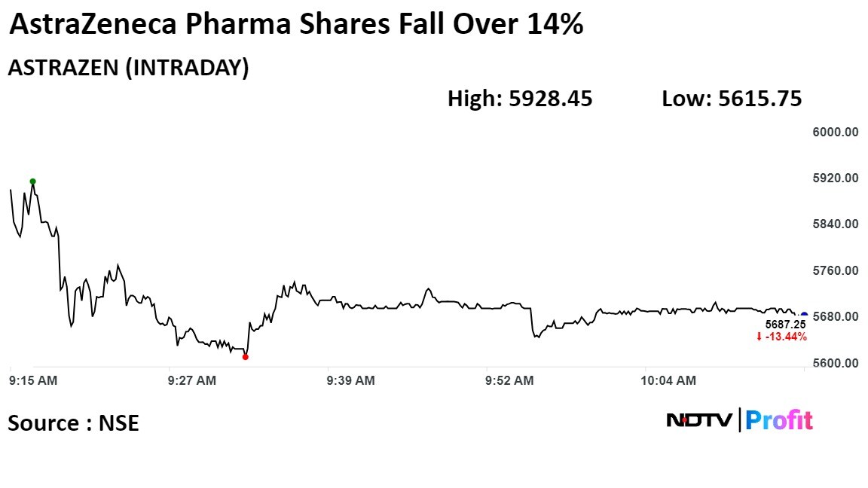Click the blue current-price dot at line end
Image resolution: width=868 pixels, height=488 pixels.
(804, 316)
